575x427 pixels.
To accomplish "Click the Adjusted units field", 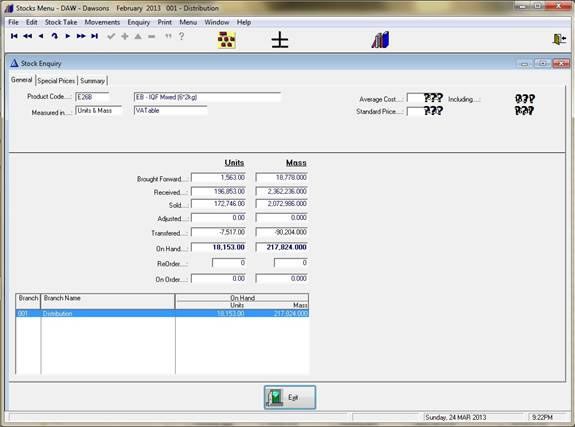I will click(x=218, y=218).
